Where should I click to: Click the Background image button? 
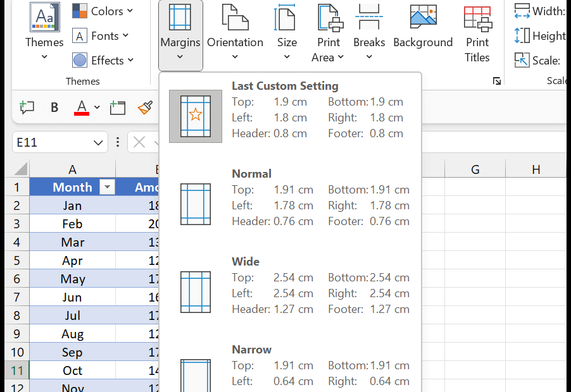click(x=423, y=27)
